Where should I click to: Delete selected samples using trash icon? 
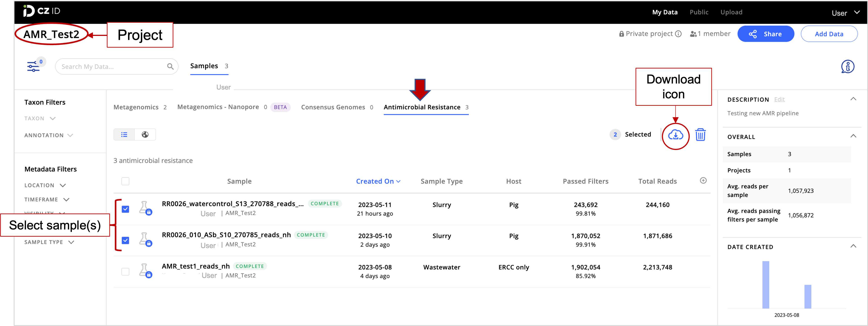pos(701,135)
